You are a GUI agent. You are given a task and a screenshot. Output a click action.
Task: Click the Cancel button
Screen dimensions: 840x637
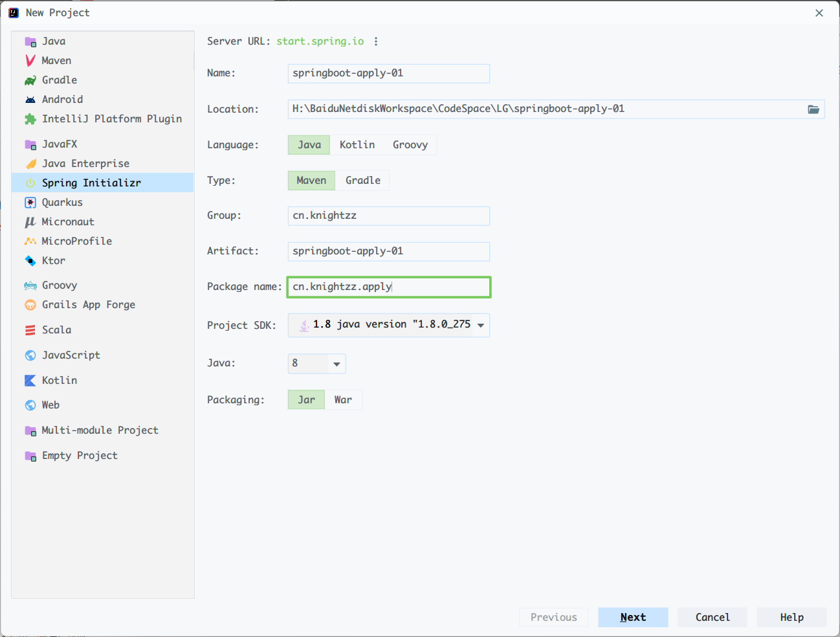pos(713,618)
